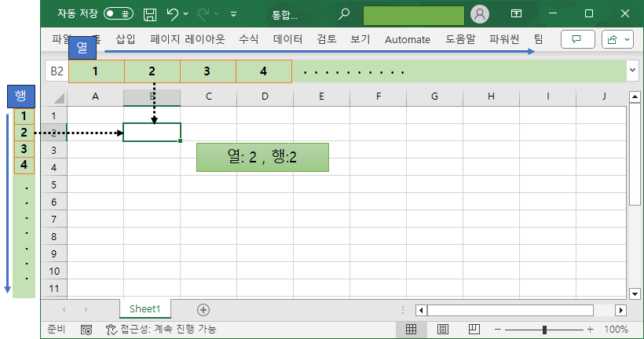Switch to Page Layout view icon

coord(442,330)
